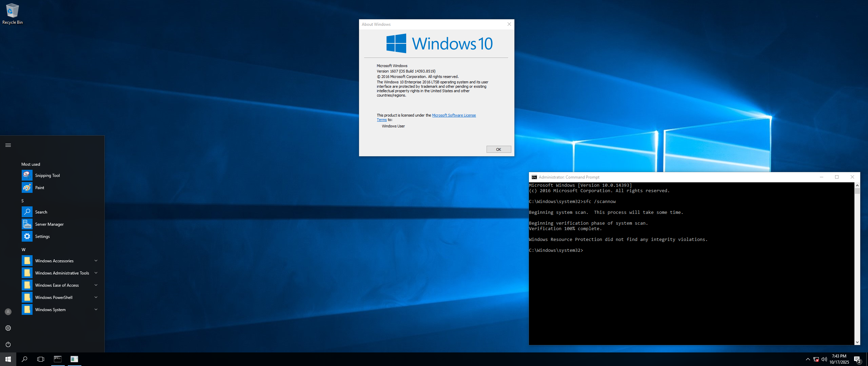Click the Settings gear tile in list
Viewport: 868px width, 366px height.
tap(27, 237)
